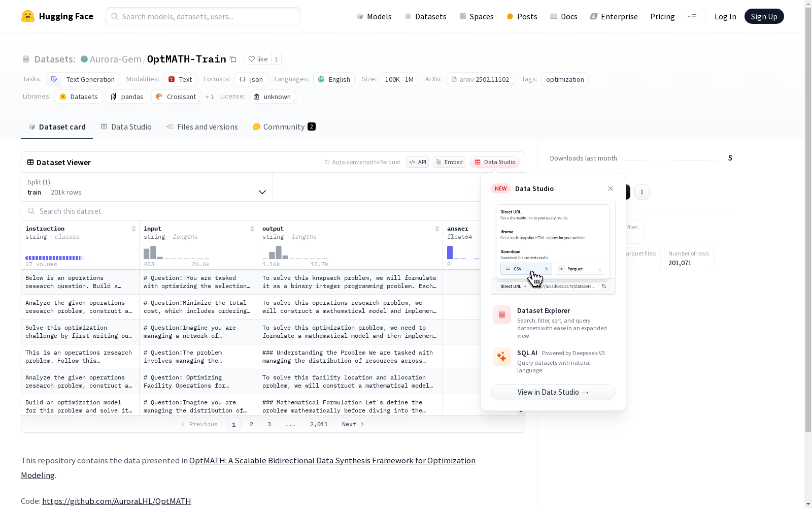Select the json format tag
Viewport: 812px width, 508px height.
click(251, 79)
